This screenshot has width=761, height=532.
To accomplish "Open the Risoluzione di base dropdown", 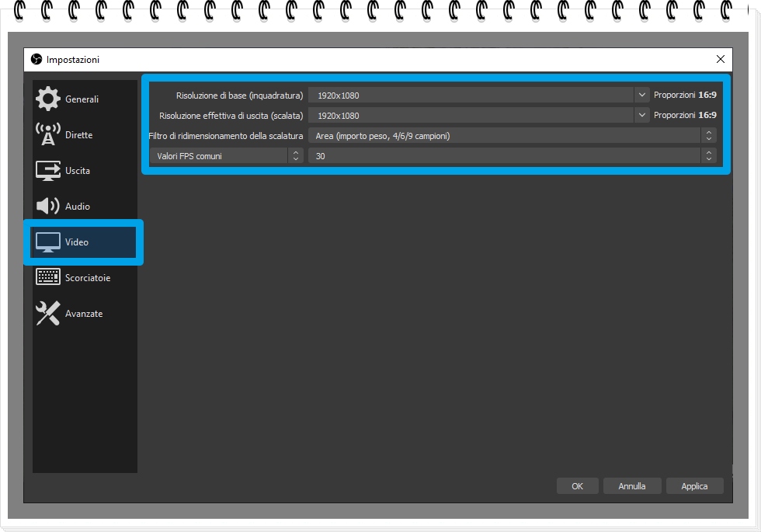I will tap(642, 95).
